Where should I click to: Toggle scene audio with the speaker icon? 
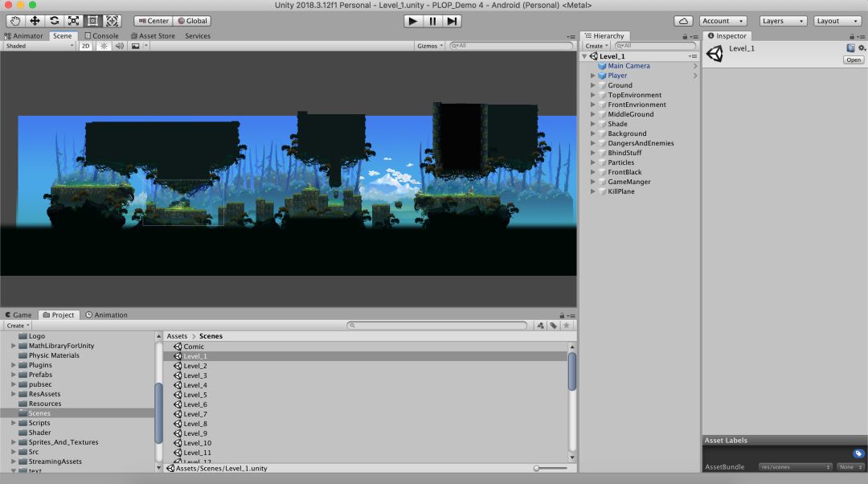coord(119,46)
